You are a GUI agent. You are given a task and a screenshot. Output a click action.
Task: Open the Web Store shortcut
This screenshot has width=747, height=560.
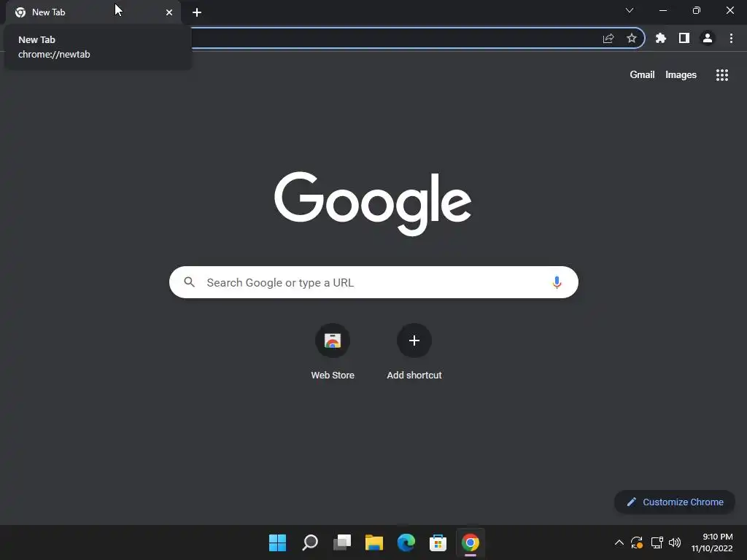(333, 351)
